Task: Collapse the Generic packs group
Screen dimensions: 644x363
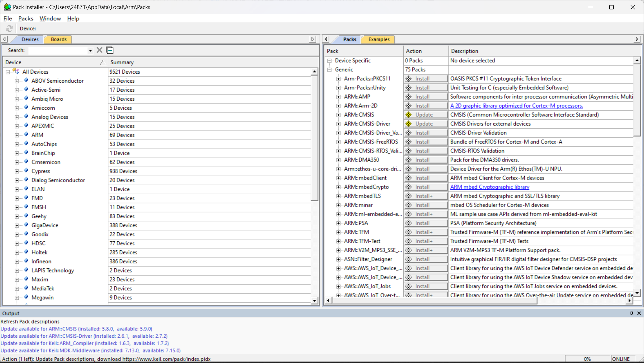Action: tap(330, 70)
